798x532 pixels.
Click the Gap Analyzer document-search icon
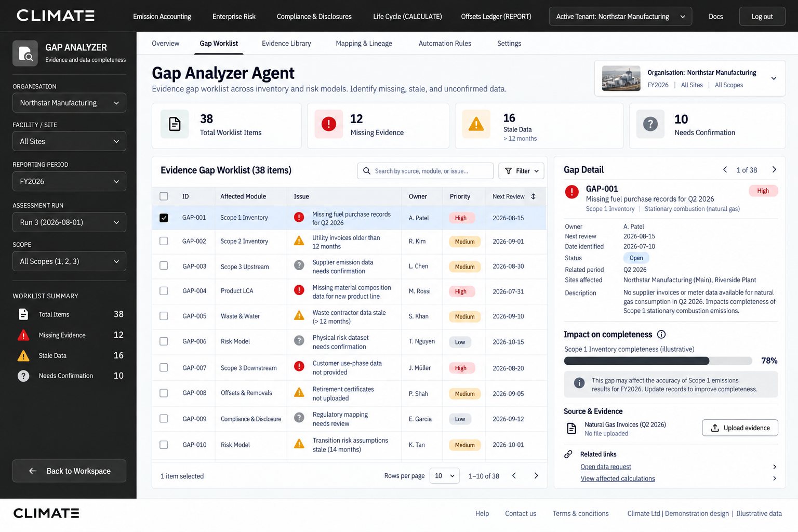(x=25, y=54)
